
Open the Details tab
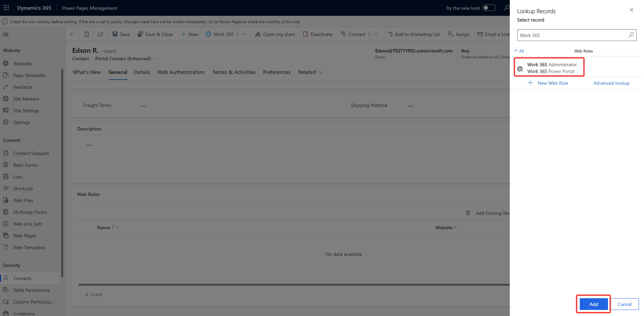click(x=142, y=72)
